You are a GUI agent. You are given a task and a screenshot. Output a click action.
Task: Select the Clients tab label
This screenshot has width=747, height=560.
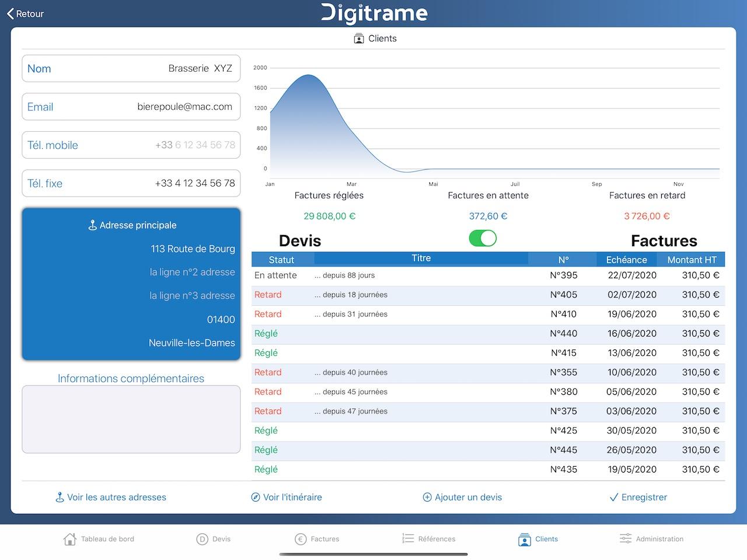[x=547, y=539]
